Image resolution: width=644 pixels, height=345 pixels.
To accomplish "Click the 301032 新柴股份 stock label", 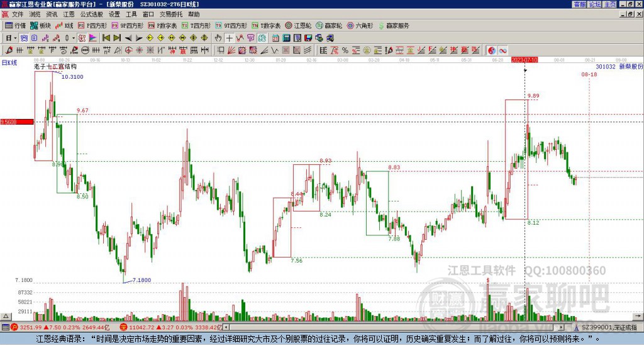I will [x=619, y=67].
